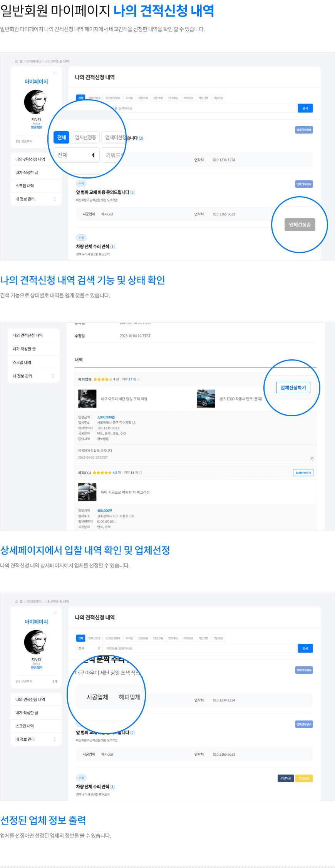Click 업체선정하기 button for 해피CGI
Image resolution: width=335 pixels, height=868 pixels.
point(303,473)
